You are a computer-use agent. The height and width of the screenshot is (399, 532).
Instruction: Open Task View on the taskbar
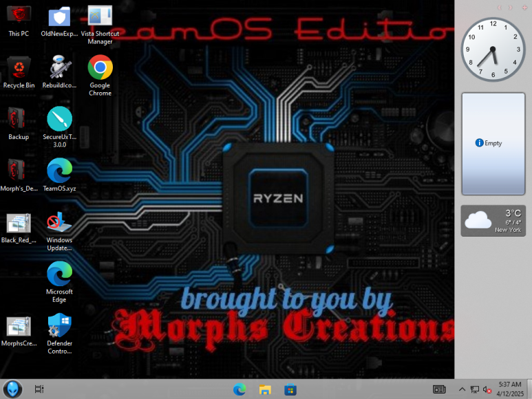pyautogui.click(x=39, y=389)
